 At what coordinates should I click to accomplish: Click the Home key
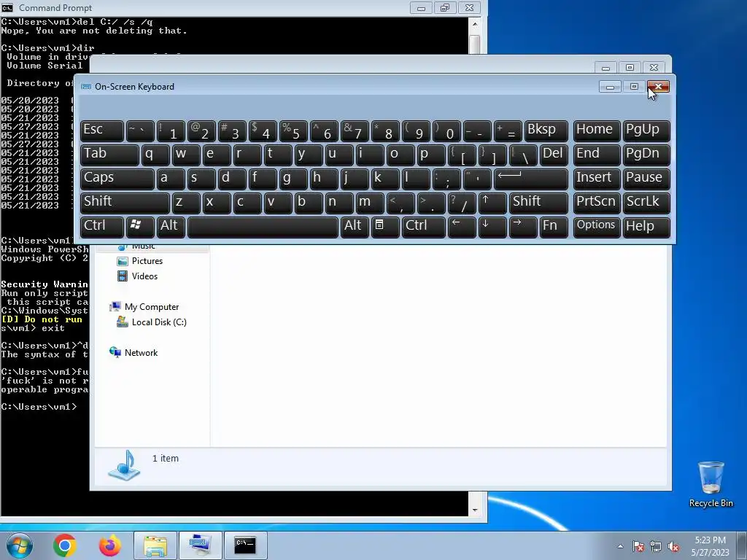(x=597, y=131)
